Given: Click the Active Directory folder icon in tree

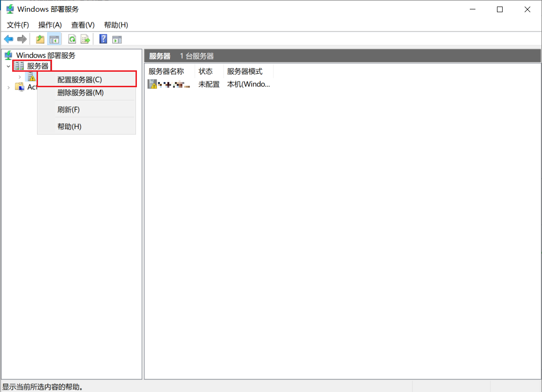Looking at the screenshot, I should [20, 87].
